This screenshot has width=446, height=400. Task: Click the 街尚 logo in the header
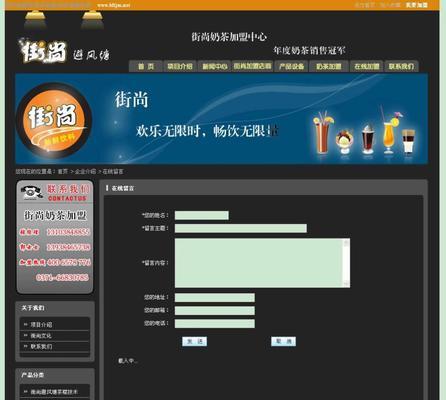pos(43,52)
